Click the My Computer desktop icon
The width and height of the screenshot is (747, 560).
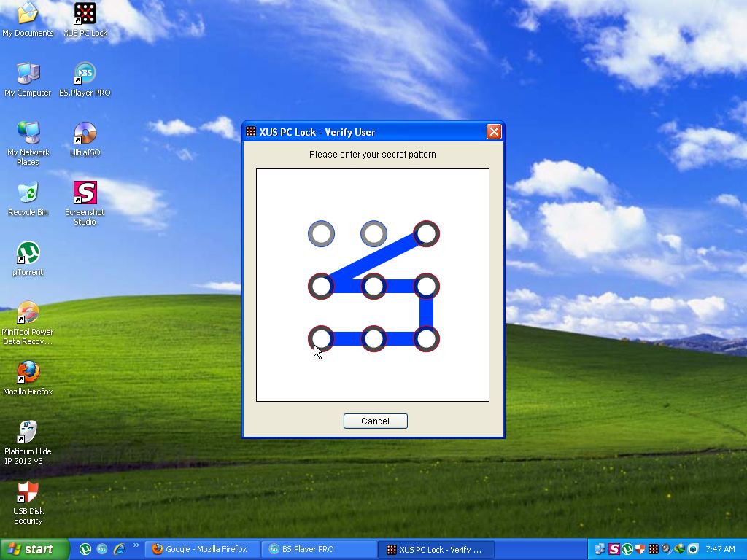pyautogui.click(x=28, y=74)
